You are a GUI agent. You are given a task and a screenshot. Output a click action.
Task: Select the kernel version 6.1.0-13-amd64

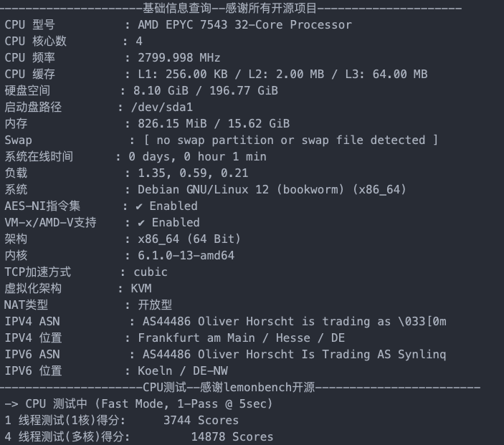tap(186, 256)
